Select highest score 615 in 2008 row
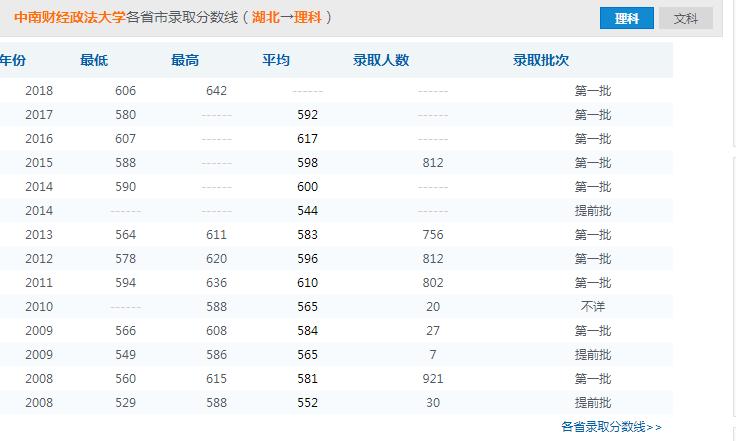Screen dimensions: 736x441 click(x=216, y=378)
